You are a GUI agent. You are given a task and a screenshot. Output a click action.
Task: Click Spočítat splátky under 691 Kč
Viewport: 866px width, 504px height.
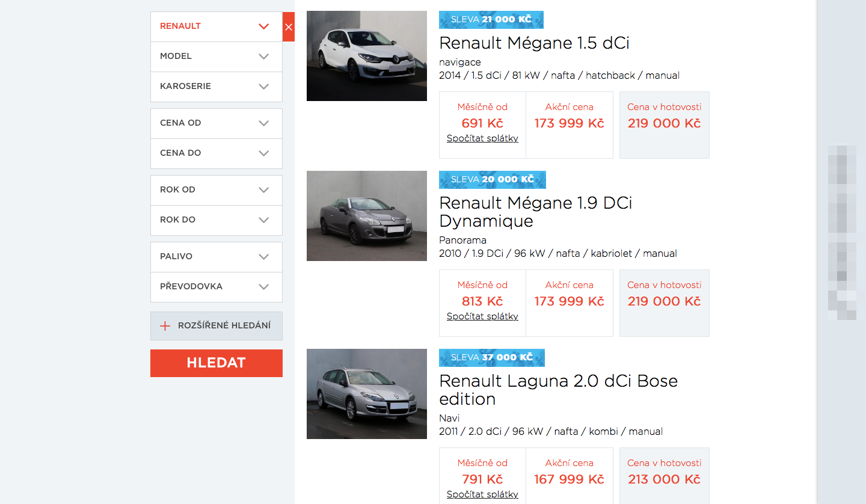click(482, 138)
